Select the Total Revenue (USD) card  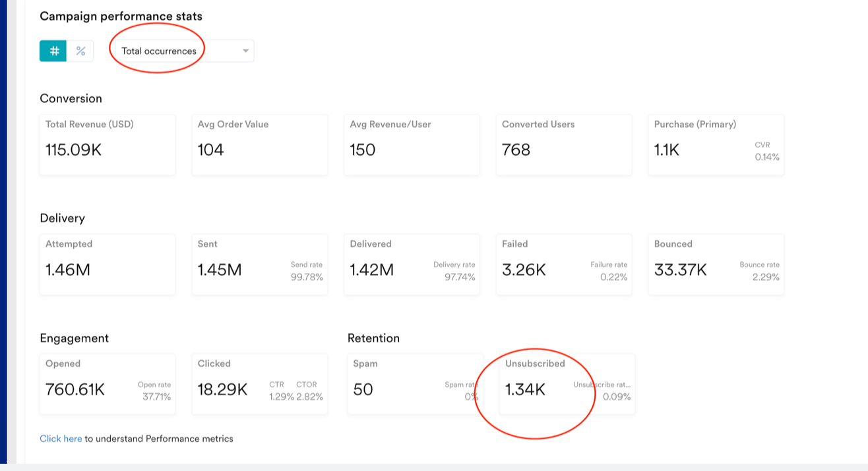tap(108, 144)
